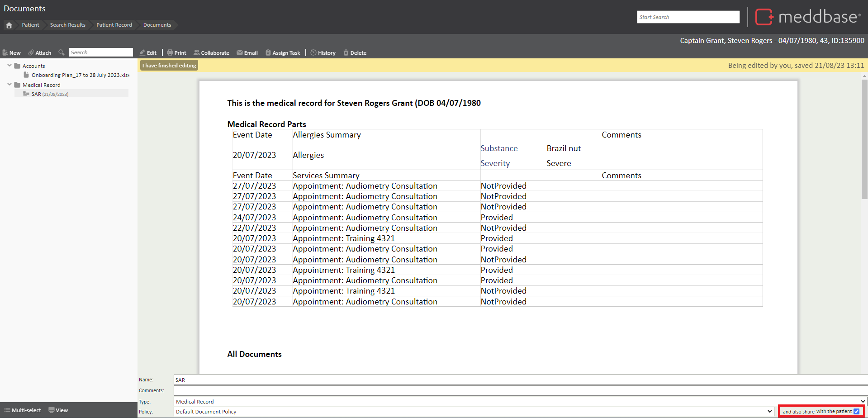Screen dimensions: 868x418
Task: Click the Start Search field
Action: 688,17
